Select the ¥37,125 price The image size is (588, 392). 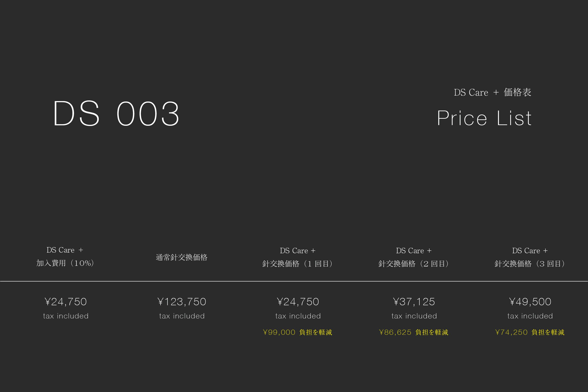pos(414,302)
